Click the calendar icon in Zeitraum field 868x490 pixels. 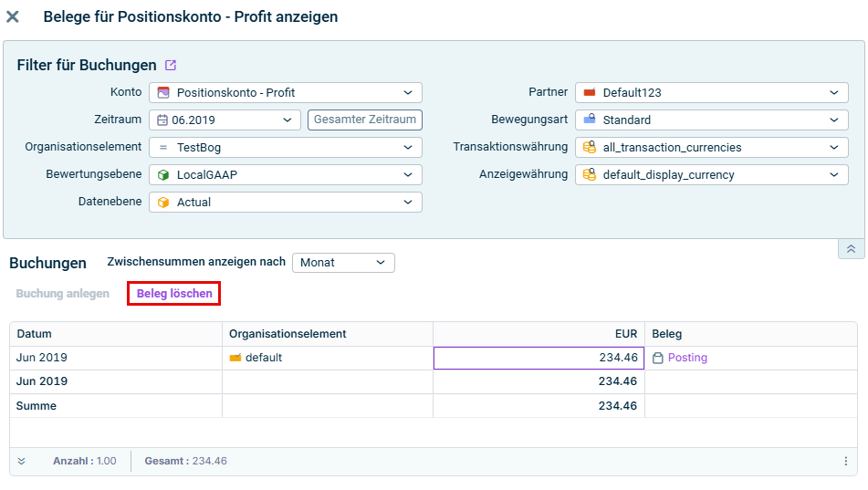click(x=162, y=120)
